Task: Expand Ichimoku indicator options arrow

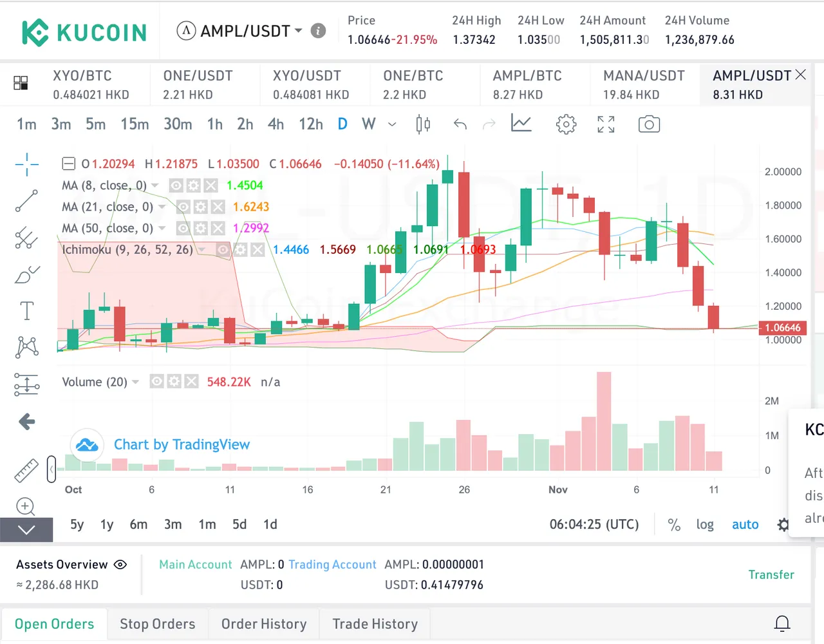Action: (201, 250)
